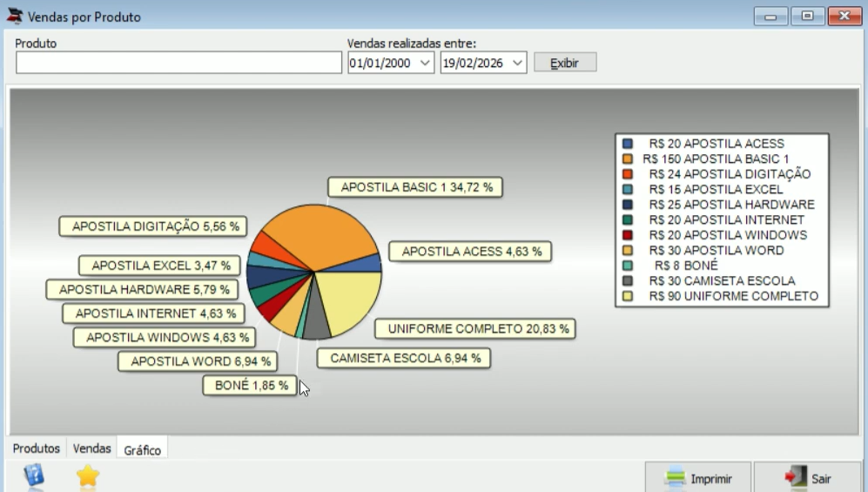The image size is (868, 492).
Task: Click the printer icon on Imprimir
Action: [676, 477]
